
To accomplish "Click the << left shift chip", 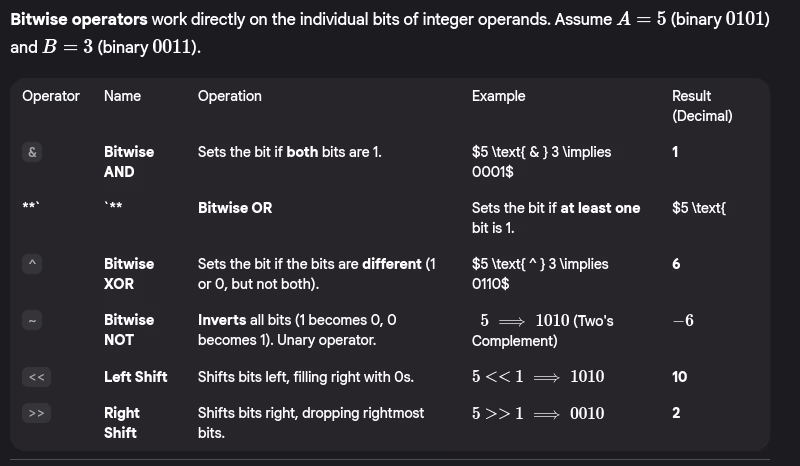I will point(35,377).
